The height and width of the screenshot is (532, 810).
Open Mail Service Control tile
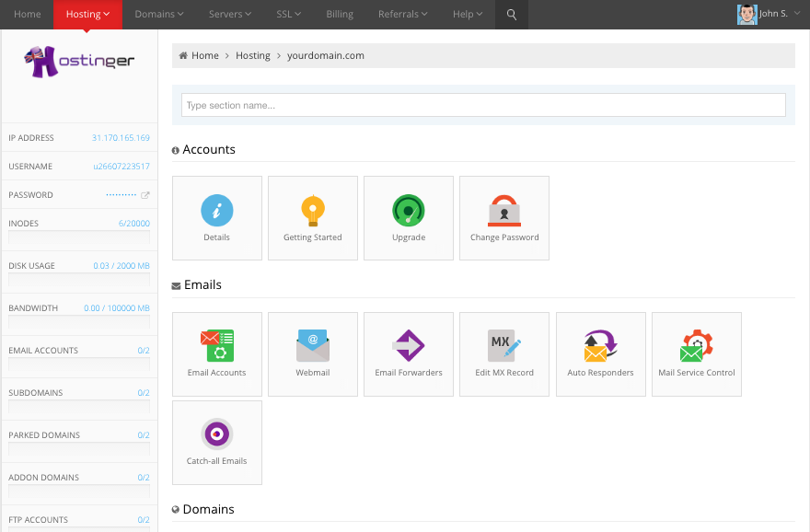[697, 354]
